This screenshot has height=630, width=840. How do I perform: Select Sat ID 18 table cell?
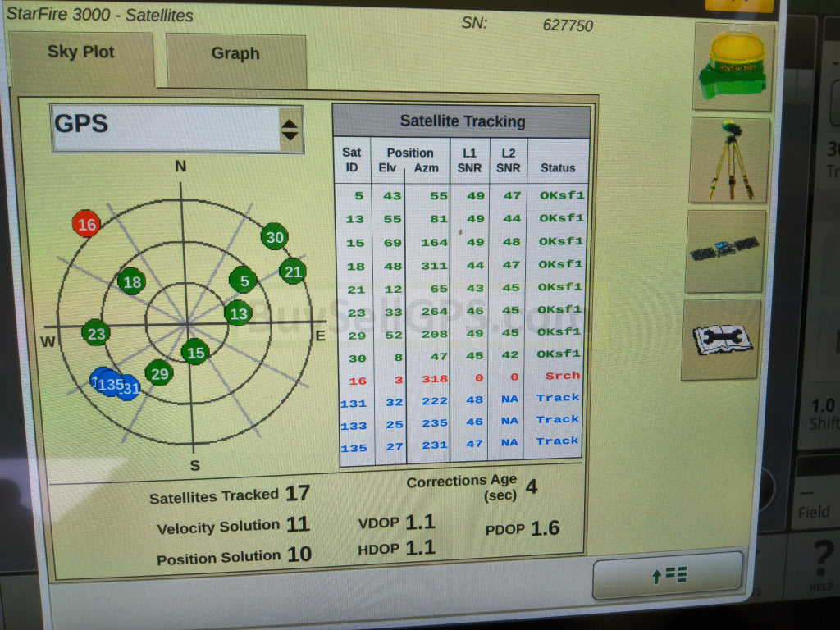pyautogui.click(x=356, y=267)
